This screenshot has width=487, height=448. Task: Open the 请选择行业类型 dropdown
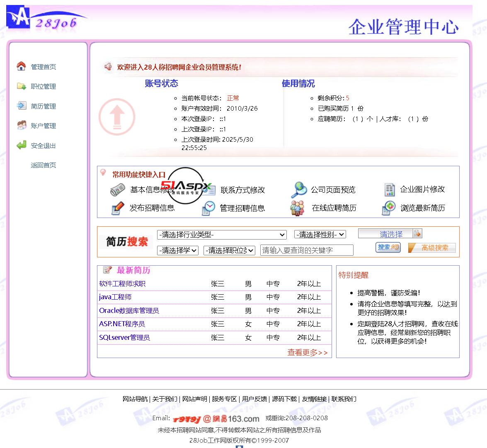pos(222,235)
